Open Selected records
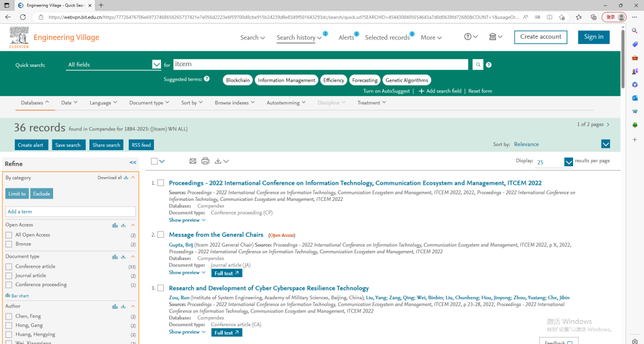 388,38
